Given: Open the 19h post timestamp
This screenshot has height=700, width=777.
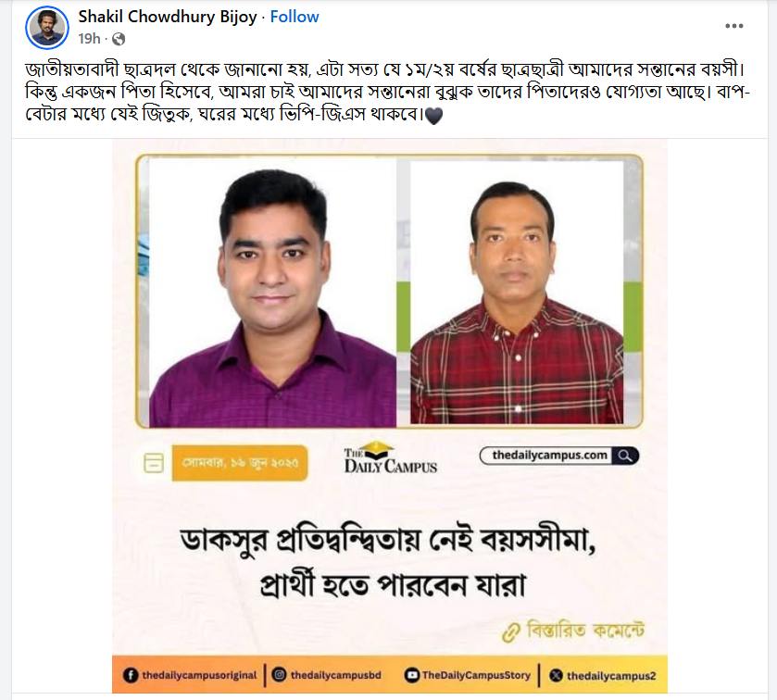Looking at the screenshot, I should click(x=89, y=39).
